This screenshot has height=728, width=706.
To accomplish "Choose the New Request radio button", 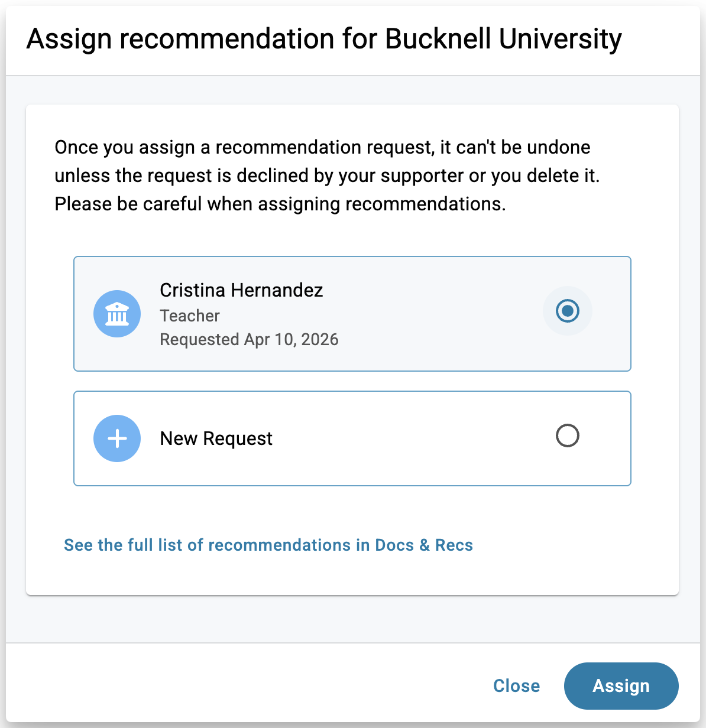I will pyautogui.click(x=568, y=436).
